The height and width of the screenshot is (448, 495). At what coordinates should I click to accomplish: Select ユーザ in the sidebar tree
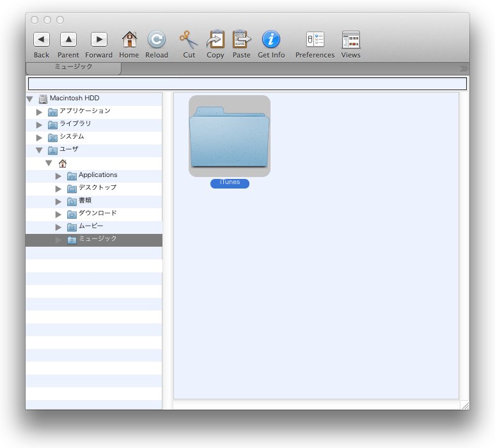pos(94,150)
